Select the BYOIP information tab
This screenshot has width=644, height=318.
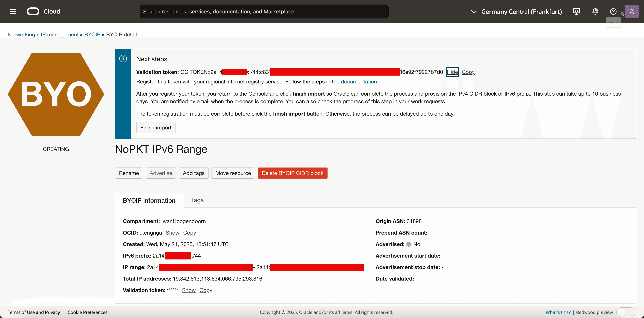click(149, 200)
